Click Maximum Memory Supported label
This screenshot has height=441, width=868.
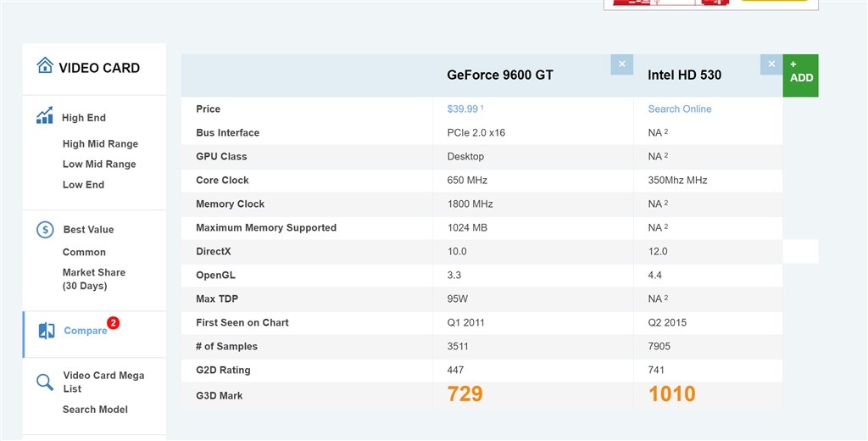[266, 227]
